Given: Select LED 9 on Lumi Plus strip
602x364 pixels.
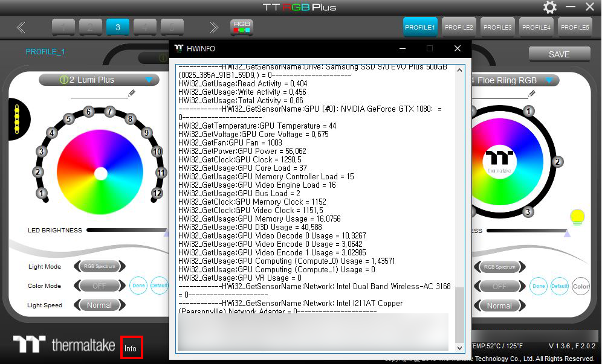Looking at the screenshot, I should tap(146, 133).
